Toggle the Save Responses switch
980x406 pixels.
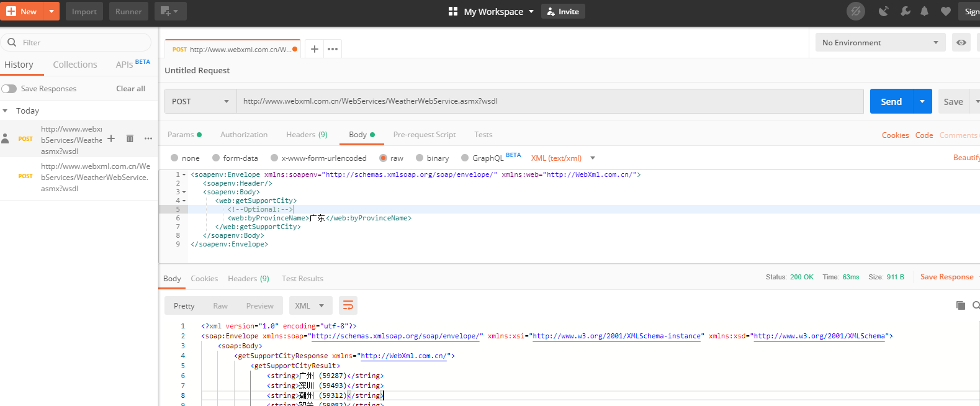coord(9,89)
